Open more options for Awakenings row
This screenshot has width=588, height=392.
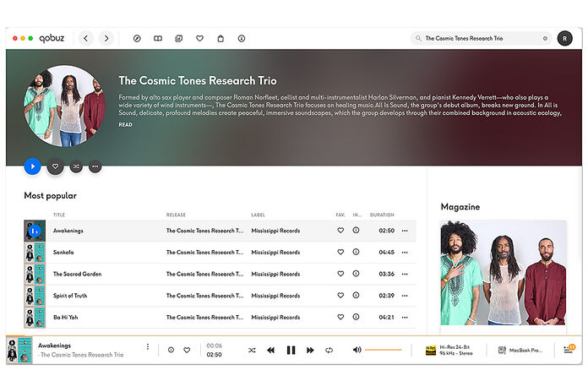coord(405,231)
